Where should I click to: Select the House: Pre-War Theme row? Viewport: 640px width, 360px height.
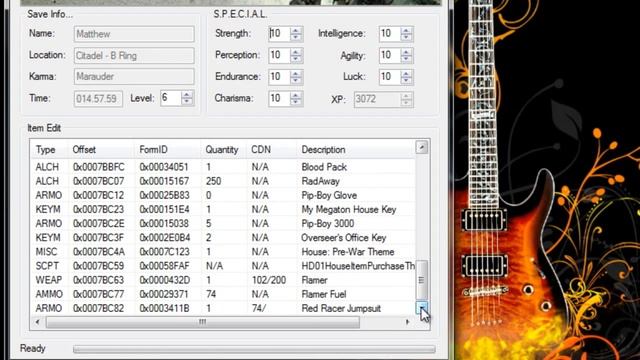pyautogui.click(x=223, y=252)
